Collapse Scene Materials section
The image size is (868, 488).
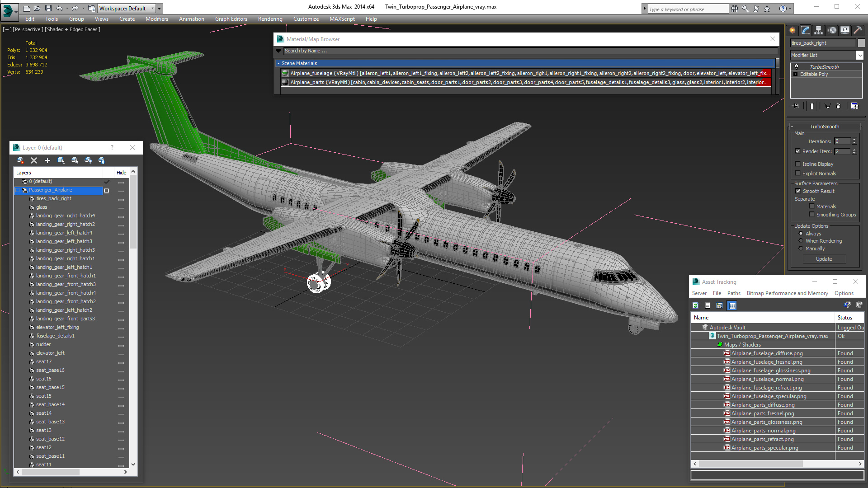point(278,64)
